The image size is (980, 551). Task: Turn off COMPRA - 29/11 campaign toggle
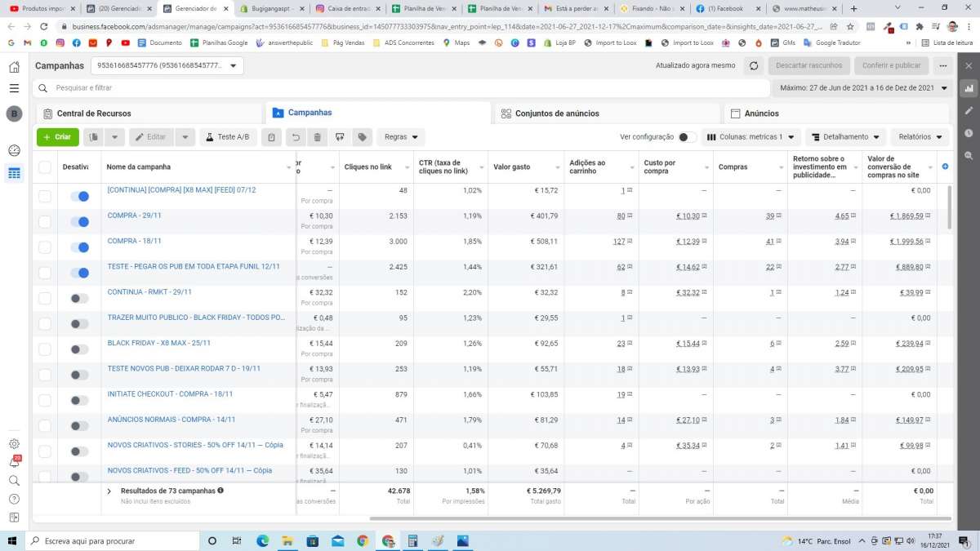(79, 222)
